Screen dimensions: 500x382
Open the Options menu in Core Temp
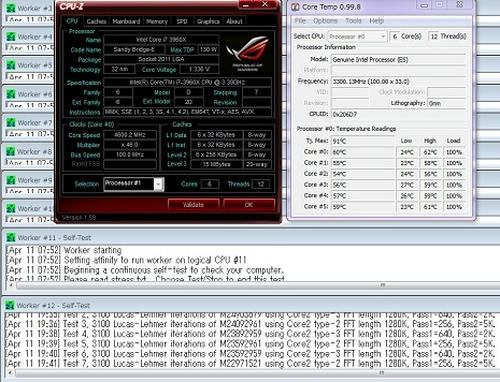(x=325, y=21)
